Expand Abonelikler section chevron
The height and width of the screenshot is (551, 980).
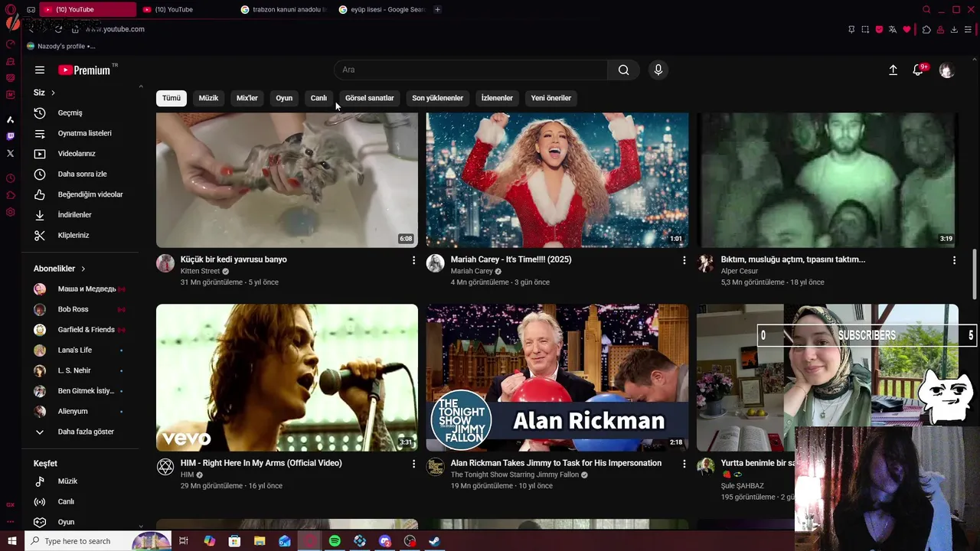click(83, 269)
